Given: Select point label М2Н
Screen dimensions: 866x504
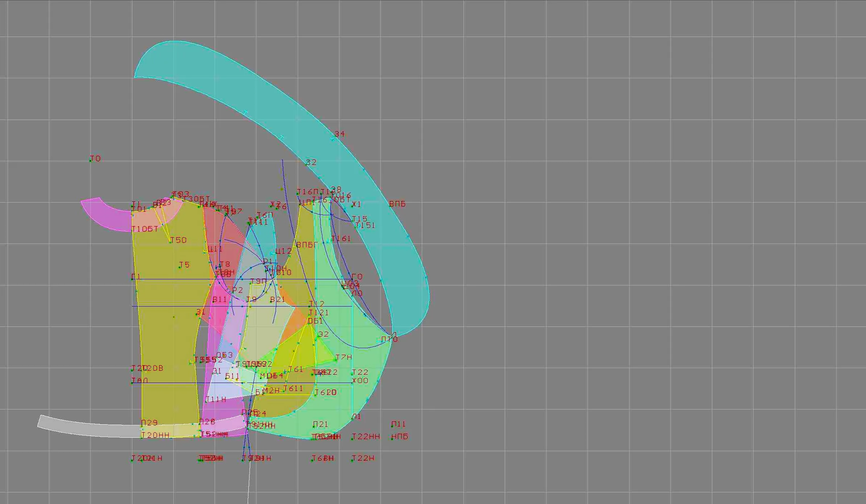Looking at the screenshot, I should (271, 390).
